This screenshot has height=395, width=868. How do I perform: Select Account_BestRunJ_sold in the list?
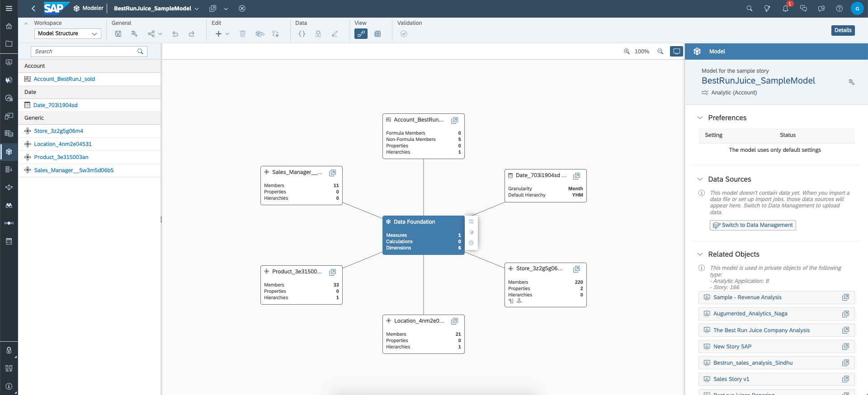click(64, 79)
